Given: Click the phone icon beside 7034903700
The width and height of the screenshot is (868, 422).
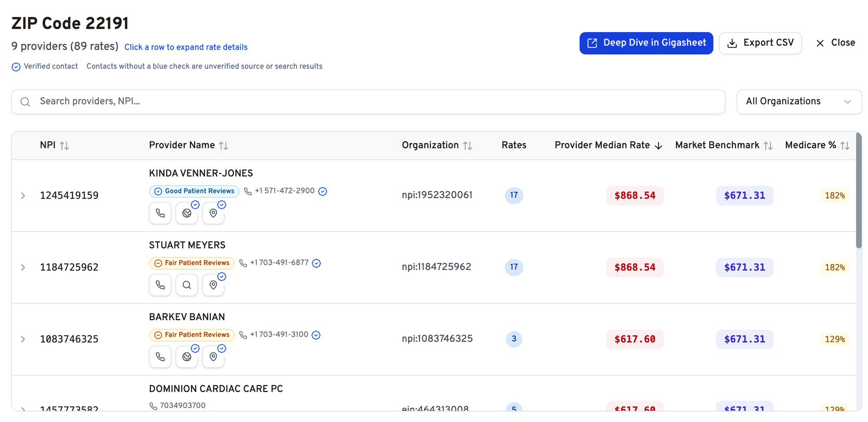Looking at the screenshot, I should click(153, 406).
